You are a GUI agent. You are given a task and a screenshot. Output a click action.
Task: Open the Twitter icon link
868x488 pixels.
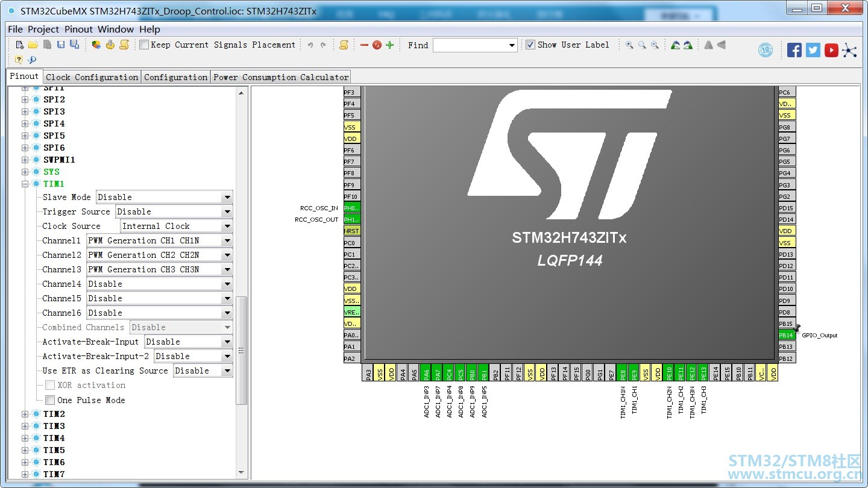tap(813, 50)
